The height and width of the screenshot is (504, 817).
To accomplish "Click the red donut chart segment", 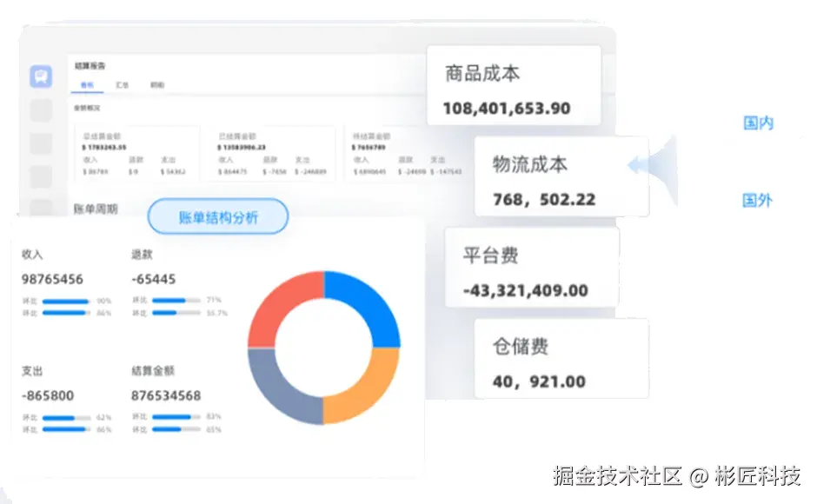I will coord(280,303).
